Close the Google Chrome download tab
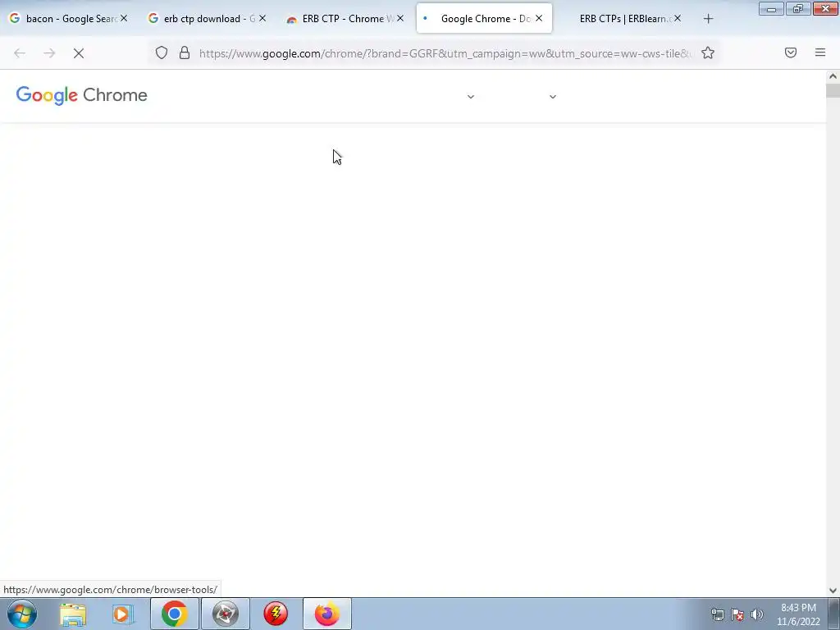Viewport: 840px width, 630px height. tap(539, 18)
